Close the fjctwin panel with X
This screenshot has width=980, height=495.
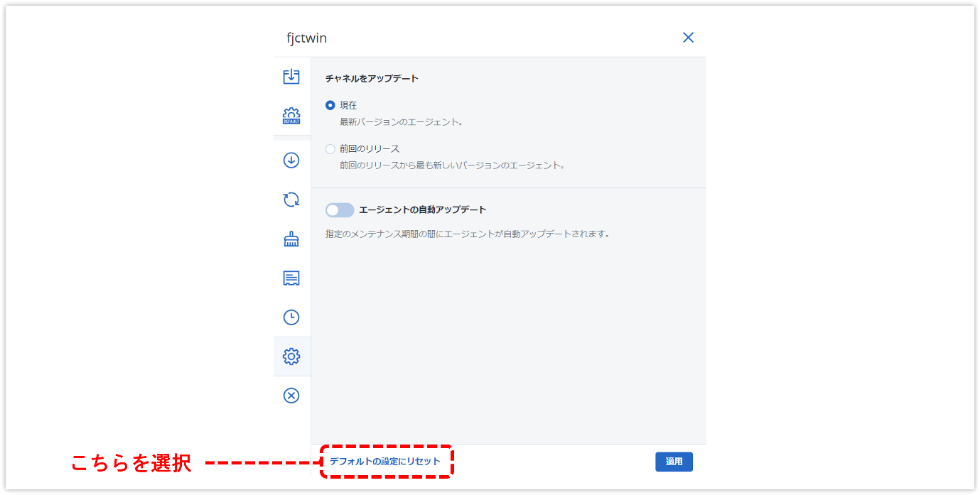[x=688, y=38]
